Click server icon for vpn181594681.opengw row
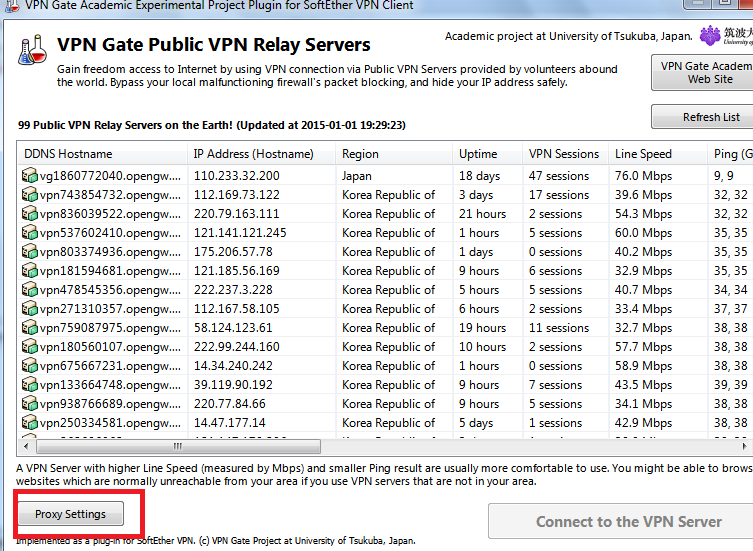 click(30, 270)
